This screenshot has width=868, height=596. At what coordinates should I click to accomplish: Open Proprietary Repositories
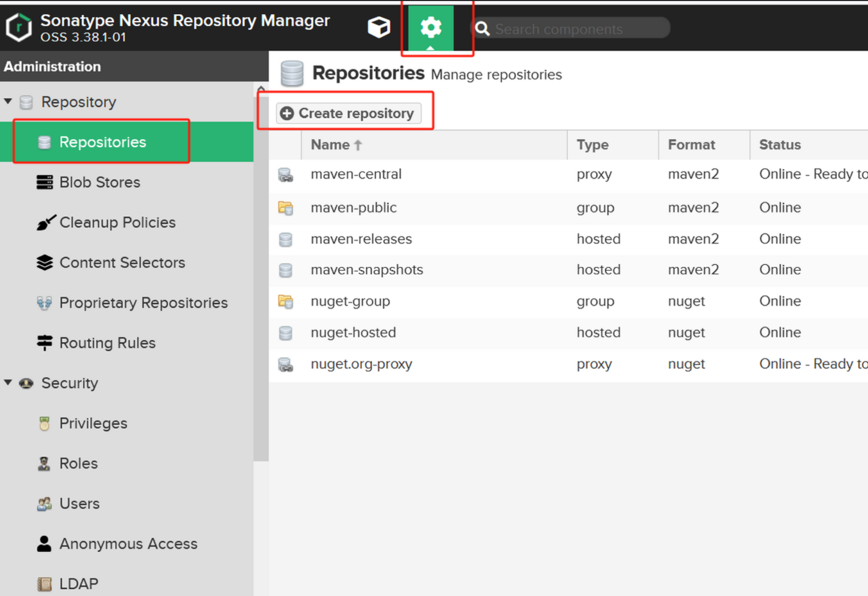point(143,303)
